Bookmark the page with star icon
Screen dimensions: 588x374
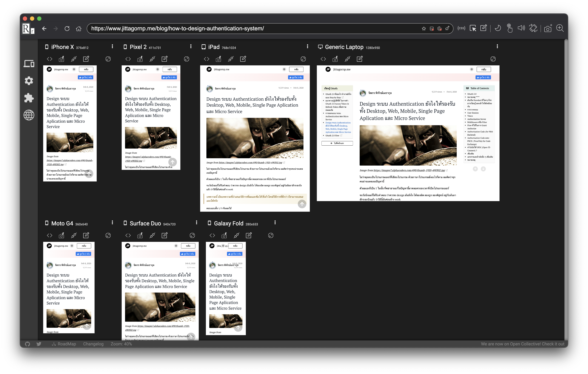pyautogui.click(x=424, y=29)
